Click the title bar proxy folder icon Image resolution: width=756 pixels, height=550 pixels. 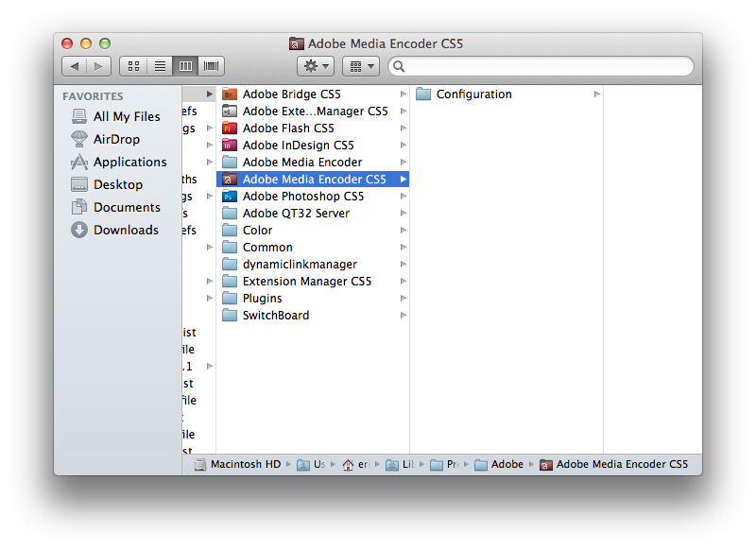pos(296,43)
